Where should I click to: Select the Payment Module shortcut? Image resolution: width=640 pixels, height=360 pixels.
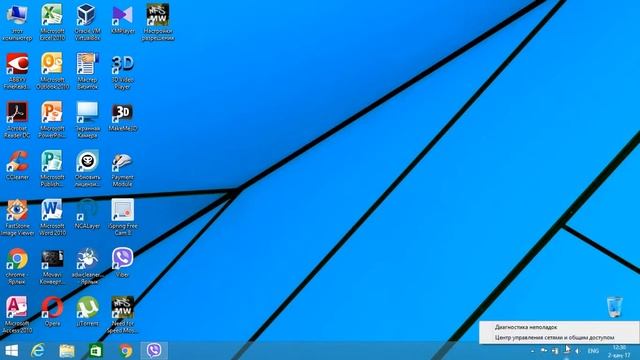(x=122, y=169)
